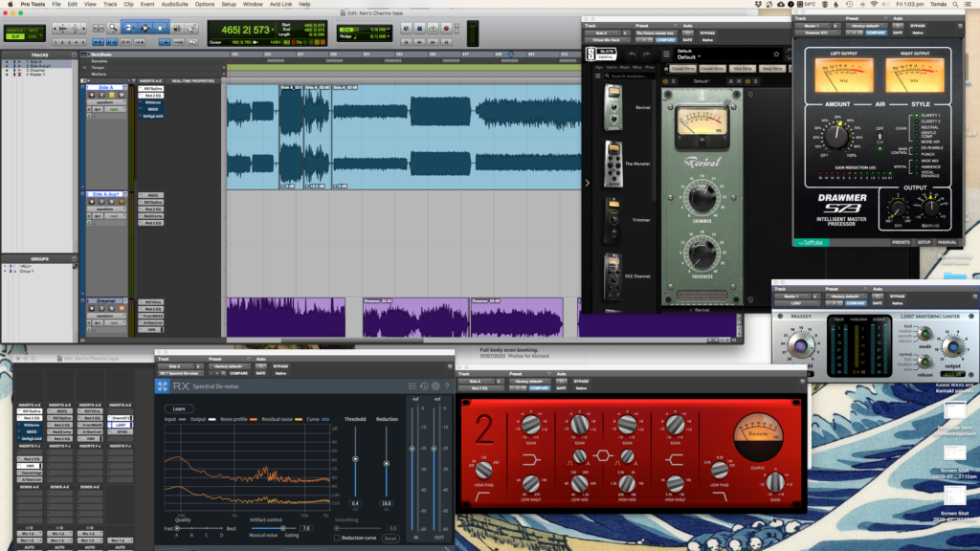This screenshot has height=551, width=980.
Task: Open the Track menu
Action: pyautogui.click(x=110, y=5)
